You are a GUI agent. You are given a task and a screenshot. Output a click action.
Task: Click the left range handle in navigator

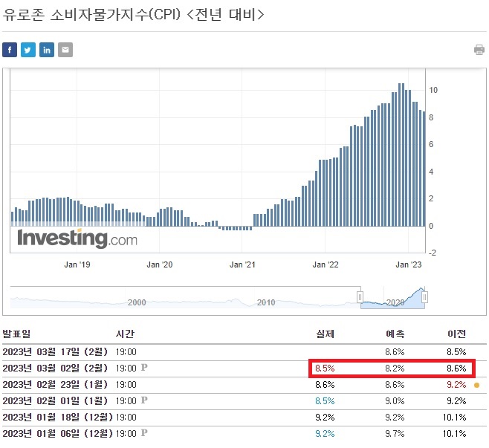[360, 296]
